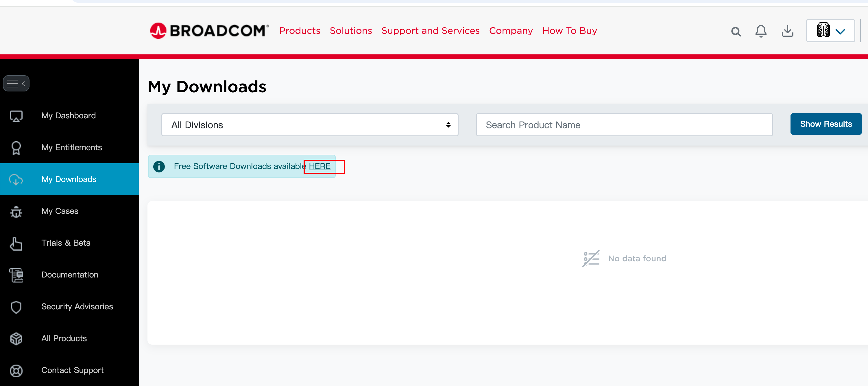Click the Security Advisories shield icon
This screenshot has height=386, width=868.
(16, 307)
